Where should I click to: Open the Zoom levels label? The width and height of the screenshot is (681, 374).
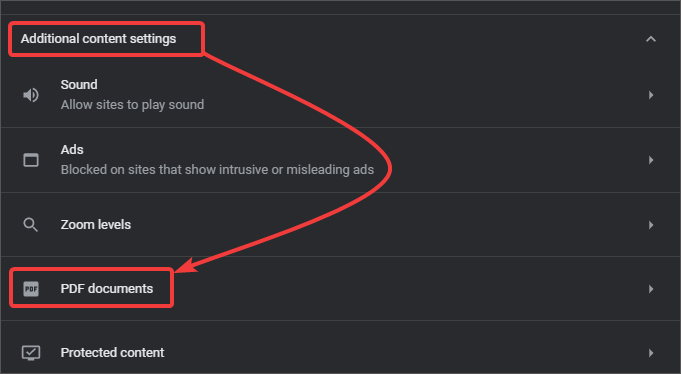(96, 225)
